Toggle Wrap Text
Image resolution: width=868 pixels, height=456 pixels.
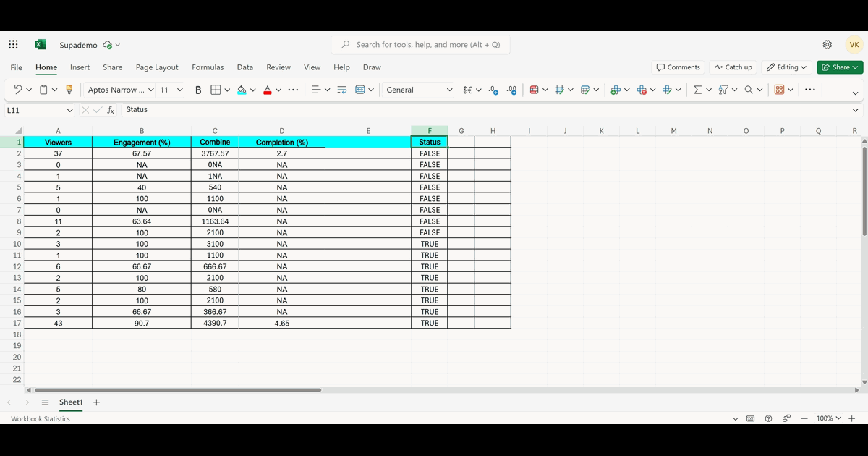coord(341,90)
